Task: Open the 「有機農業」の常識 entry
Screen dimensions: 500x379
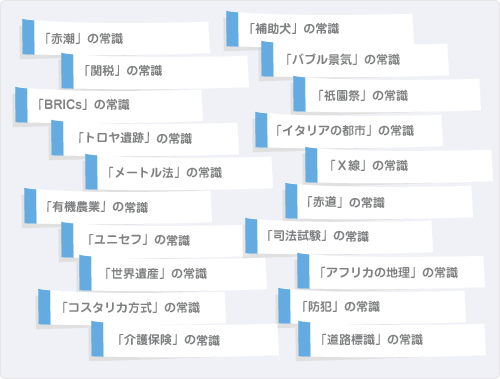Action: coord(118,206)
